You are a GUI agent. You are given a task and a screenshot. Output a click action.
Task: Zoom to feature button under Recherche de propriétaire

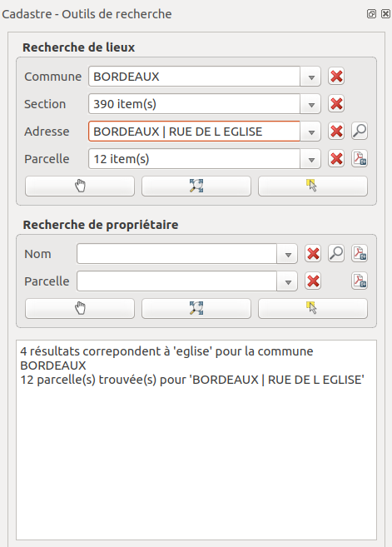pyautogui.click(x=196, y=308)
